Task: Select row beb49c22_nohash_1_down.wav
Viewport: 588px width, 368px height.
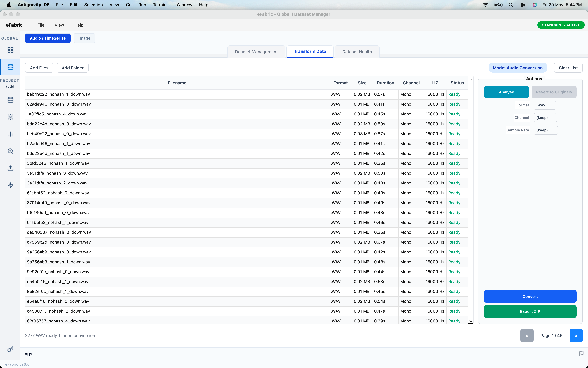Action: 246,94
